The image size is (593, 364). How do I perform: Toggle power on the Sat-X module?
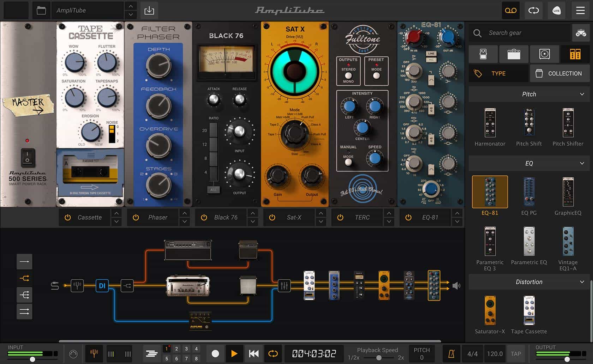tap(272, 217)
